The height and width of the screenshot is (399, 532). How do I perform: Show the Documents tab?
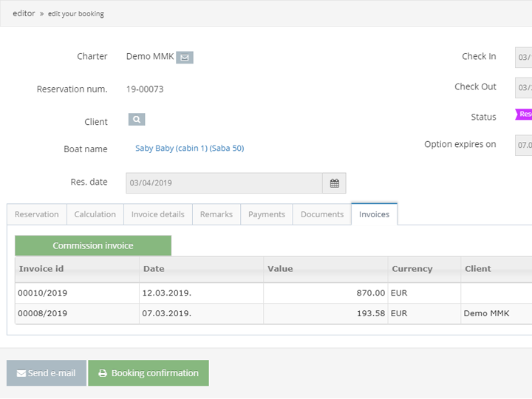322,214
